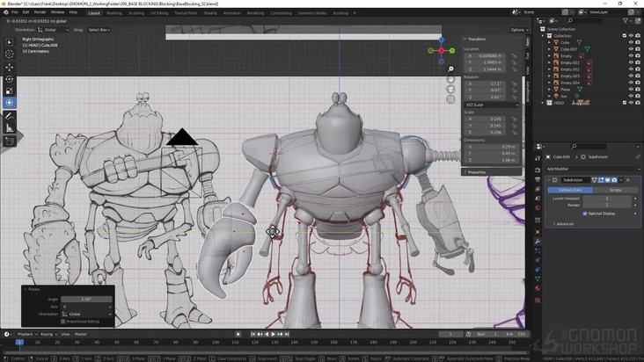
Task: Switch to the Sculpting workspace tab
Action: pyautogui.click(x=136, y=13)
